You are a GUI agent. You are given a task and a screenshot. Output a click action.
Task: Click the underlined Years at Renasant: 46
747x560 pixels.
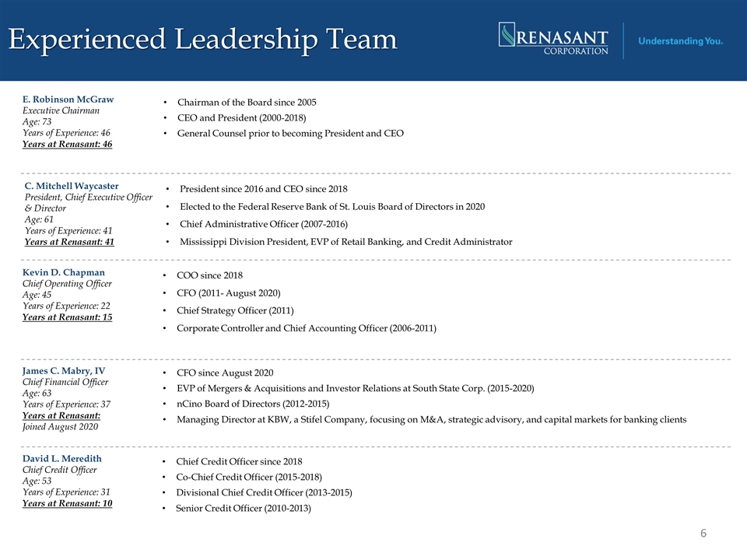pos(67,144)
